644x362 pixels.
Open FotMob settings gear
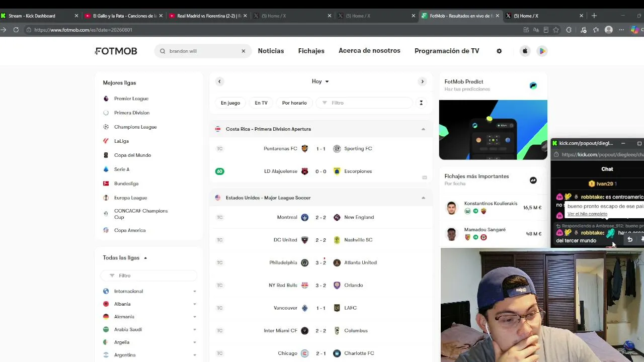(x=499, y=51)
